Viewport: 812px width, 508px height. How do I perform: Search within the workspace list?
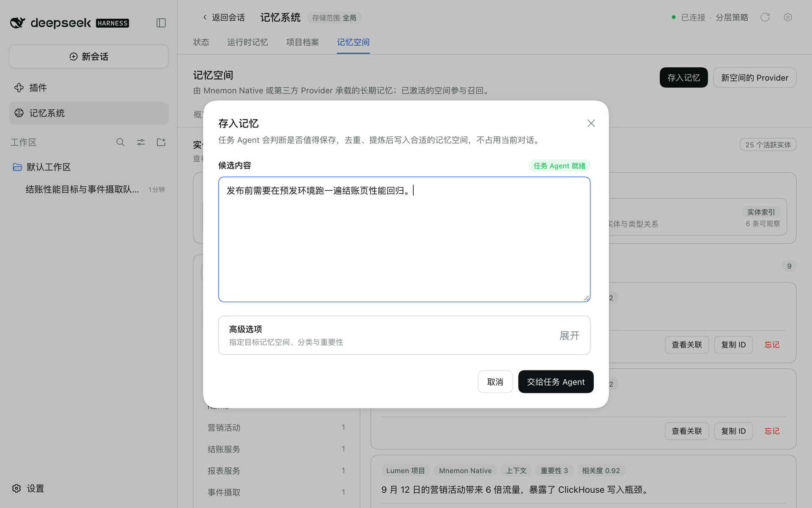(x=120, y=142)
